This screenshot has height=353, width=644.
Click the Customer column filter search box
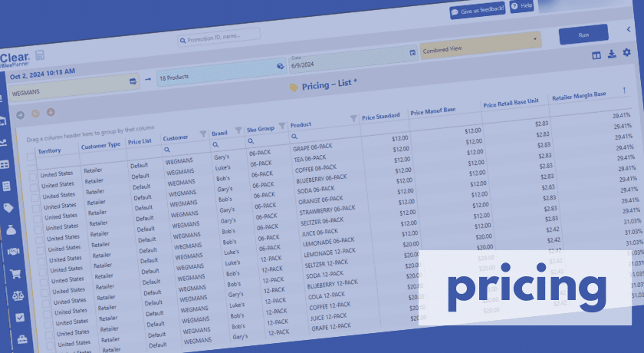tap(186, 147)
